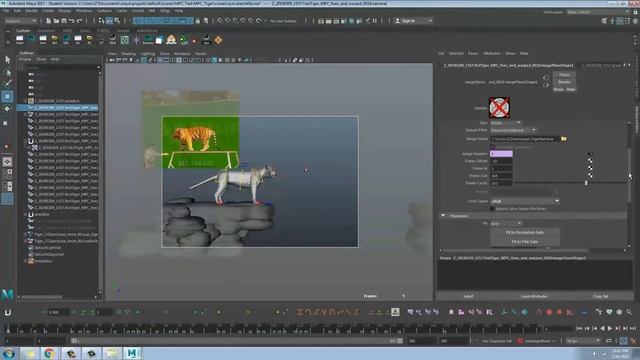Click Go to end of playback range

(x=633, y=328)
